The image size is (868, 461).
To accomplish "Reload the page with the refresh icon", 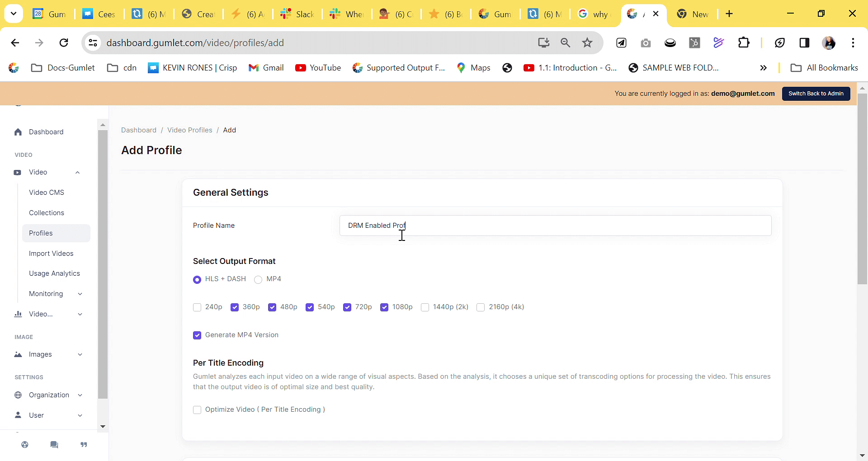I will pyautogui.click(x=64, y=42).
